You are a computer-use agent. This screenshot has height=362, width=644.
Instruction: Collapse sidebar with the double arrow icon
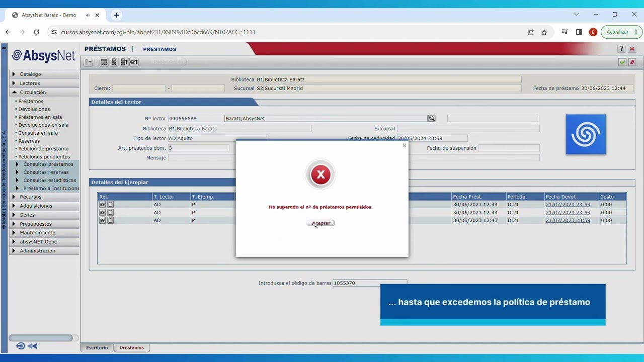(x=32, y=346)
